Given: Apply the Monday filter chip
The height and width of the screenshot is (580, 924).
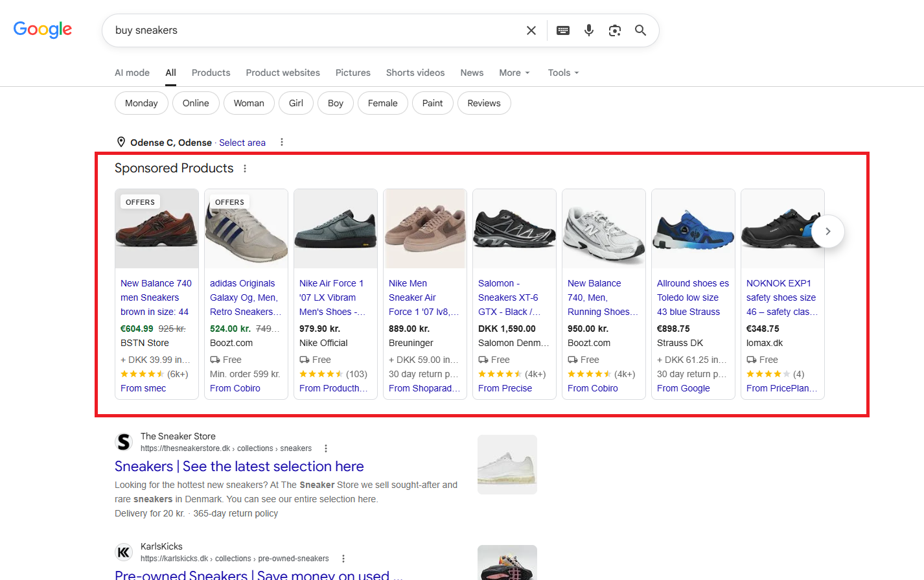Looking at the screenshot, I should tap(141, 103).
